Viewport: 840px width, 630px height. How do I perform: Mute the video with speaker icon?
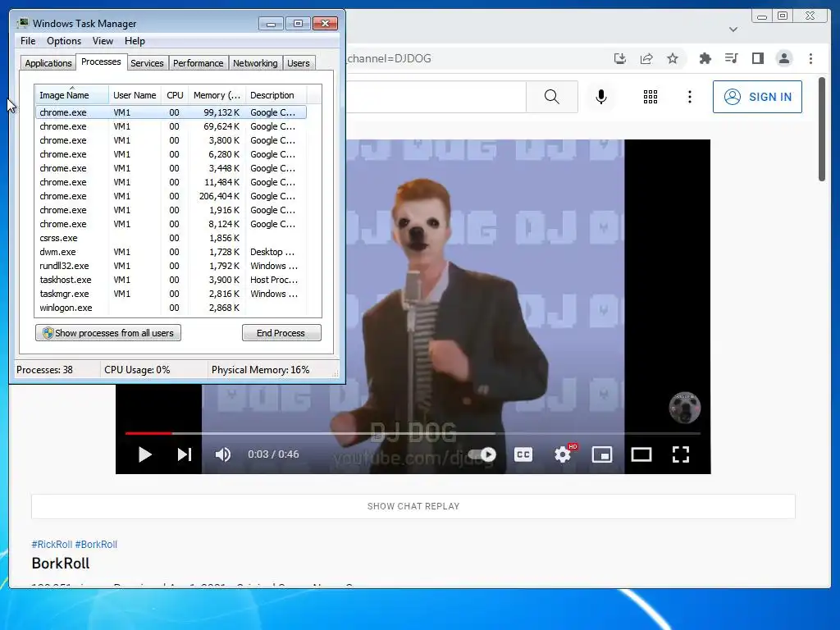[223, 454]
